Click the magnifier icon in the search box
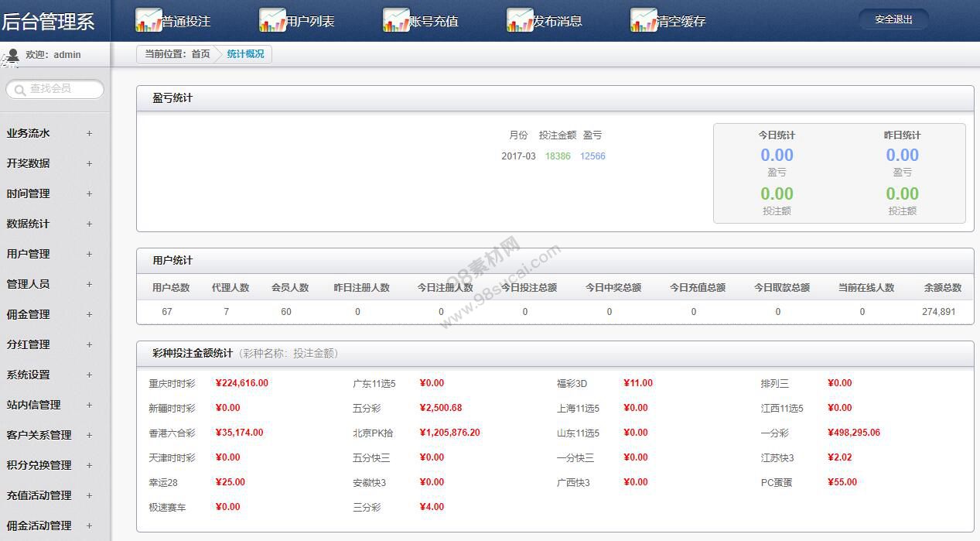 [19, 90]
